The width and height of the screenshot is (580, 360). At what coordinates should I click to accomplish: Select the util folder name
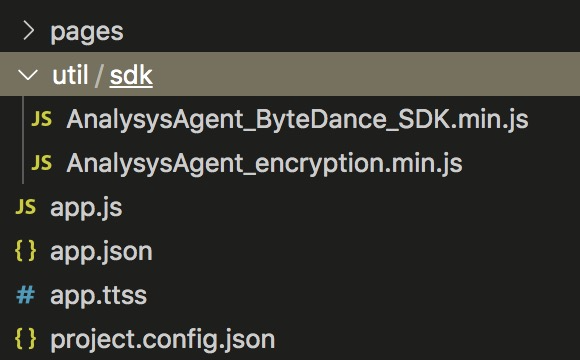click(70, 75)
